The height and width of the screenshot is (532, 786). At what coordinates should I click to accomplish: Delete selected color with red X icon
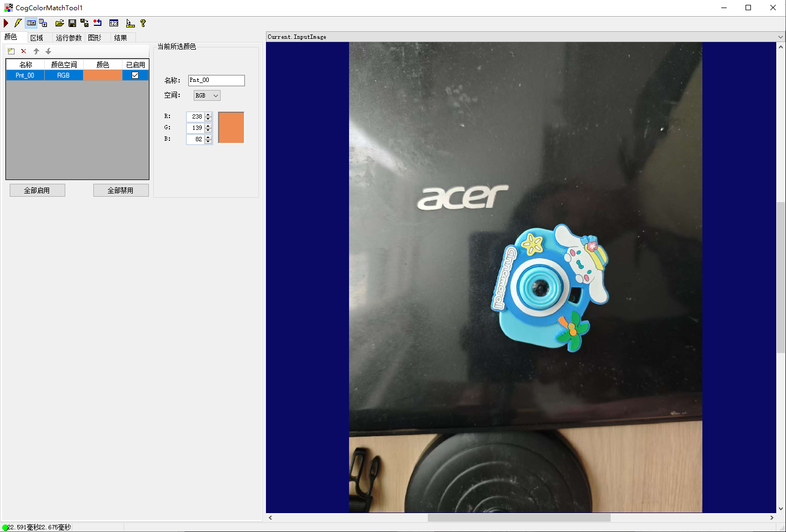pyautogui.click(x=24, y=51)
